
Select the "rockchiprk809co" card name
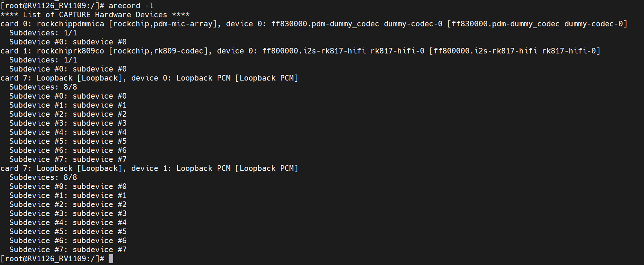70,51
